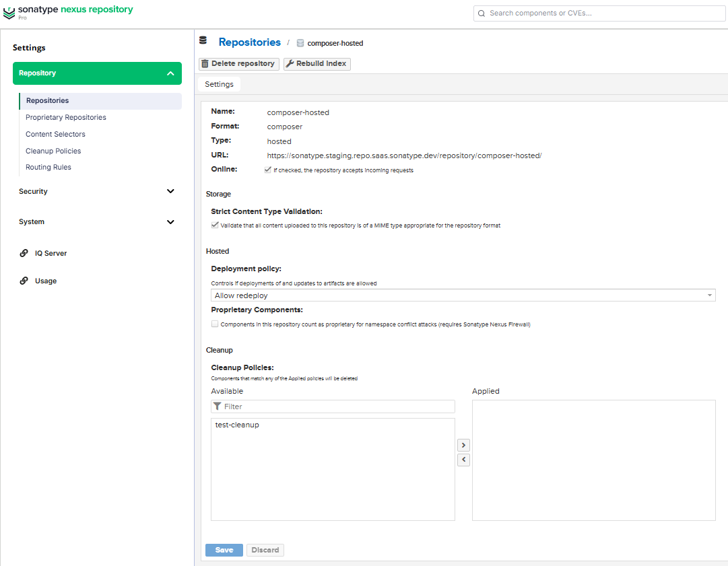Move selected policy to Applied list

point(463,446)
